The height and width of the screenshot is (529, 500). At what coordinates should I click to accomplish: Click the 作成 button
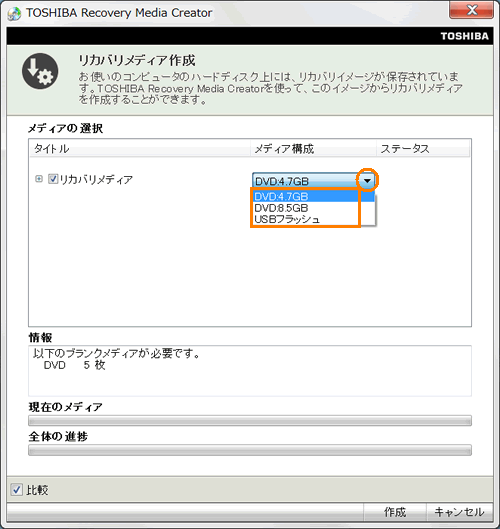click(x=395, y=512)
